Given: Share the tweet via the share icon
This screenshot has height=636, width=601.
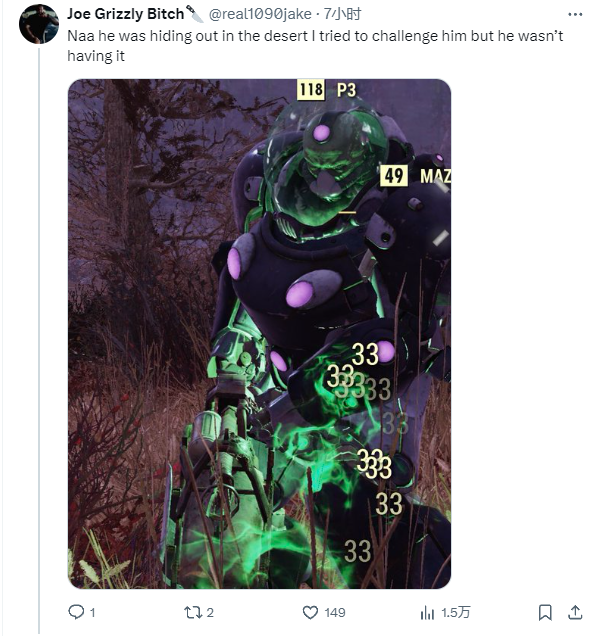Looking at the screenshot, I should click(x=576, y=612).
